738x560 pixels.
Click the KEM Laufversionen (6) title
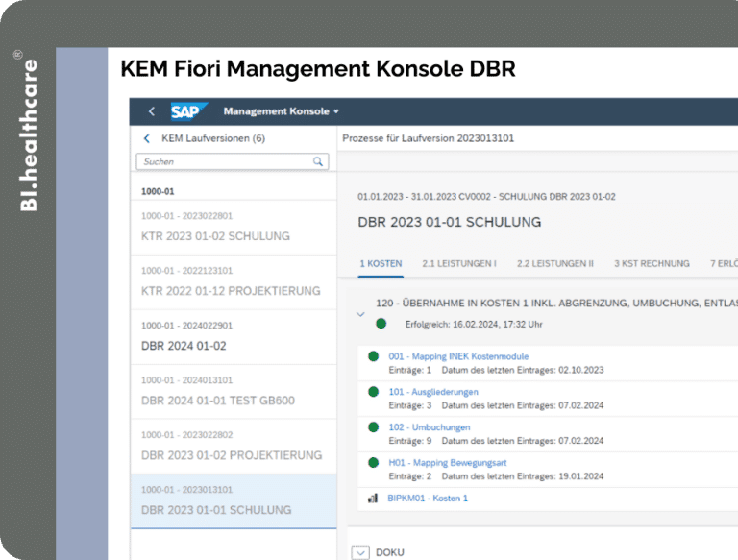click(x=213, y=138)
